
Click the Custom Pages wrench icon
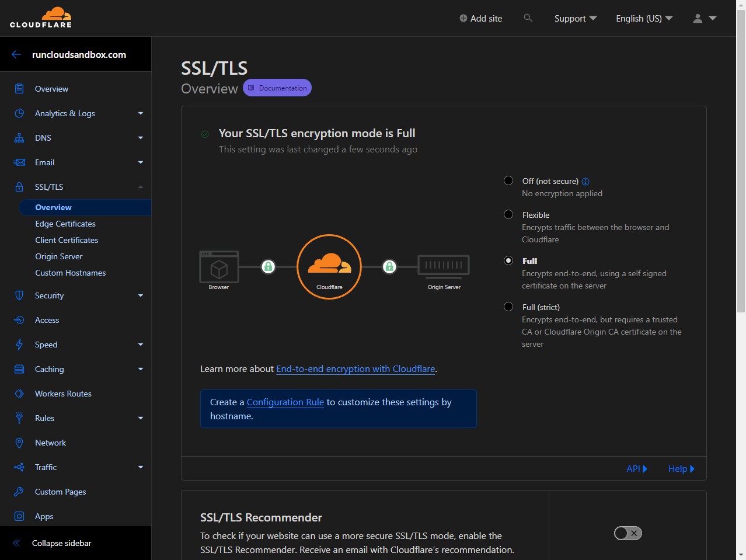click(x=19, y=492)
